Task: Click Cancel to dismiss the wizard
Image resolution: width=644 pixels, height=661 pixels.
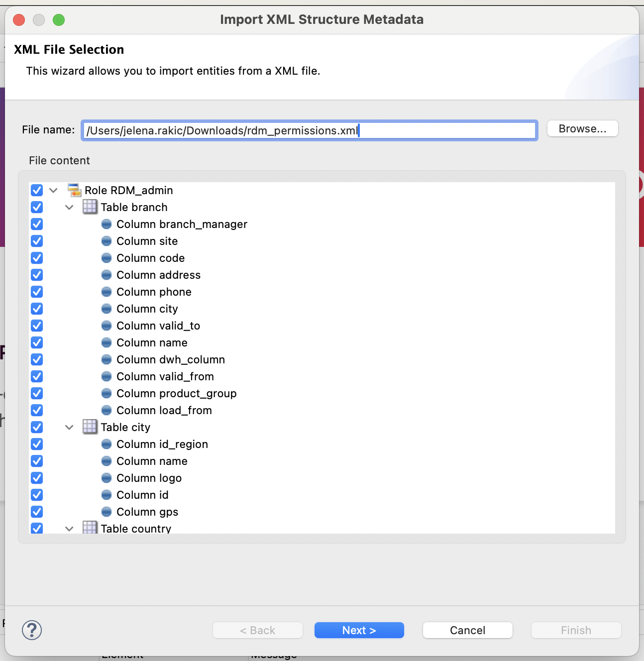Action: (467, 630)
